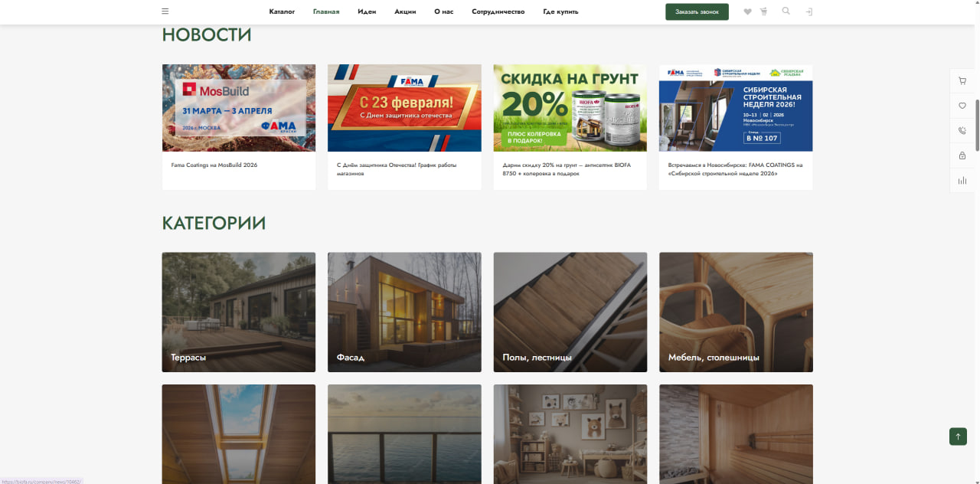Open the С 23 февраля news banner
The height and width of the screenshot is (484, 980).
pyautogui.click(x=404, y=108)
